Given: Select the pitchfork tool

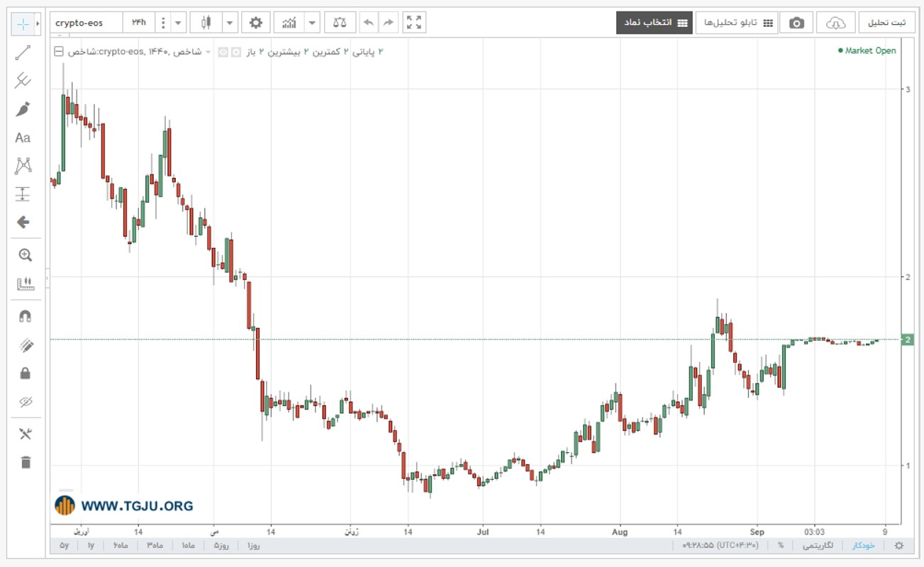Looking at the screenshot, I should point(23,80).
